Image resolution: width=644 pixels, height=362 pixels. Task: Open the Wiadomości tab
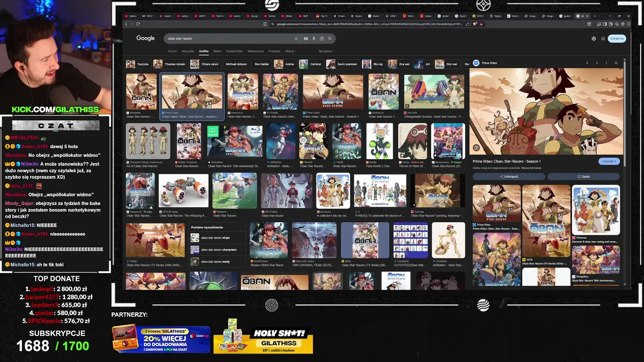(256, 51)
